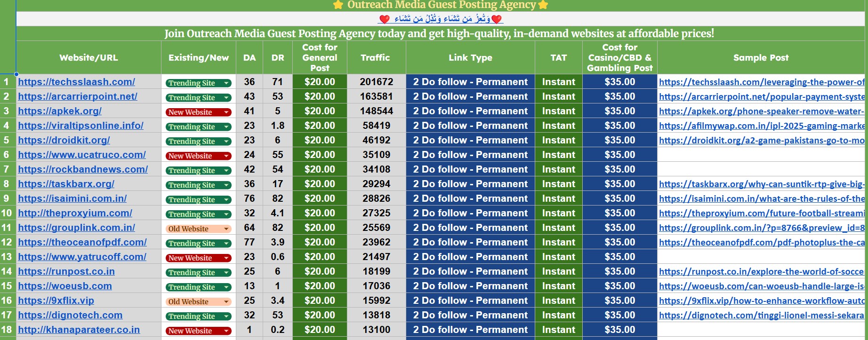Select Link Type cell for runpost.co.in

[470, 271]
